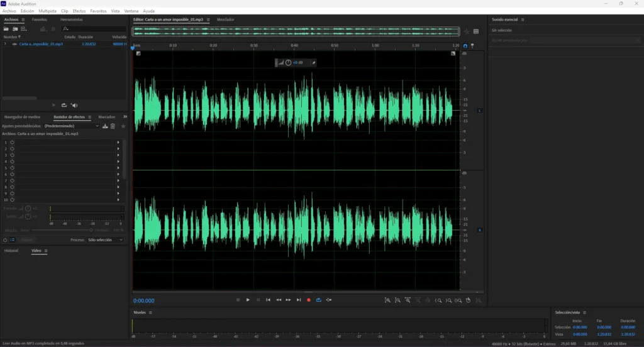Click the Rewind transport button
The width and height of the screenshot is (644, 347).
pyautogui.click(x=279, y=300)
